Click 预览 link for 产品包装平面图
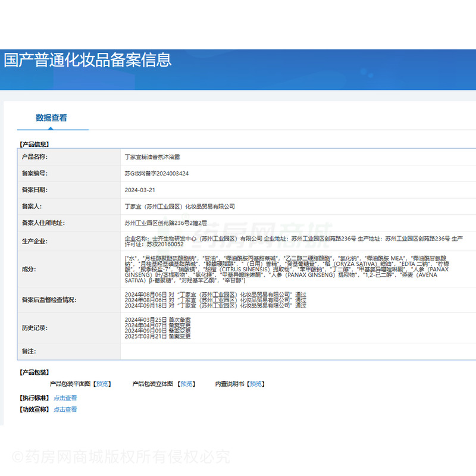 (102, 384)
